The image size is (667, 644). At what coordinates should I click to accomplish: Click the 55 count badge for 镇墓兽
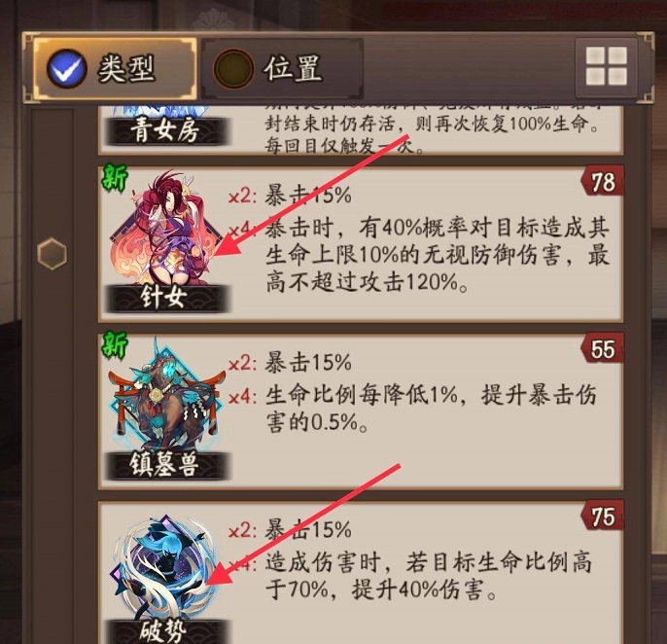point(603,348)
